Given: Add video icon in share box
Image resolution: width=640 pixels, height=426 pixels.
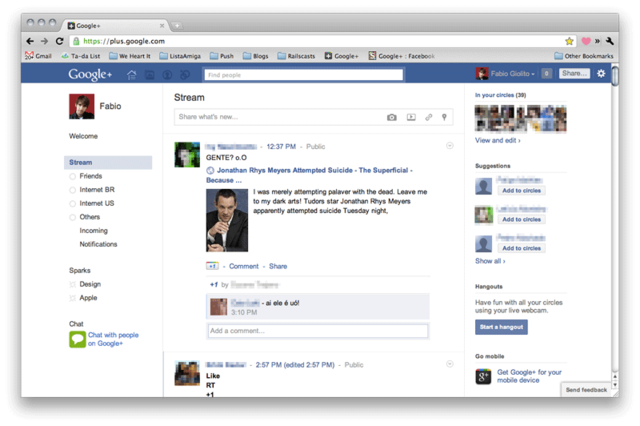Looking at the screenshot, I should pos(411,117).
